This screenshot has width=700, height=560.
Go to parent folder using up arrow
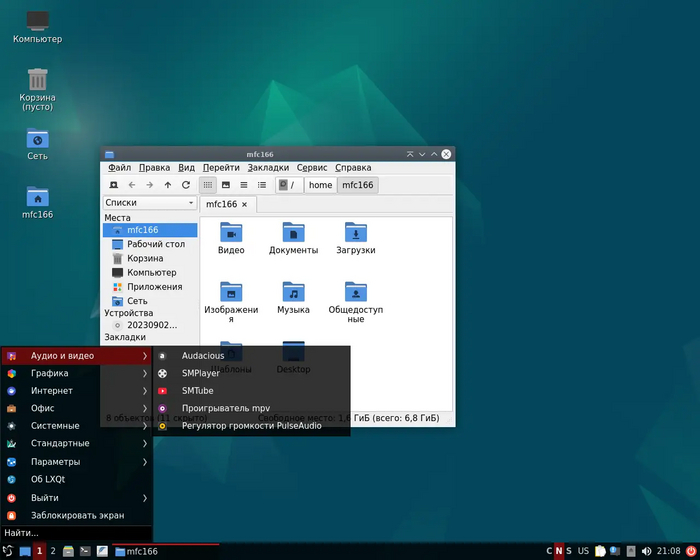(168, 185)
